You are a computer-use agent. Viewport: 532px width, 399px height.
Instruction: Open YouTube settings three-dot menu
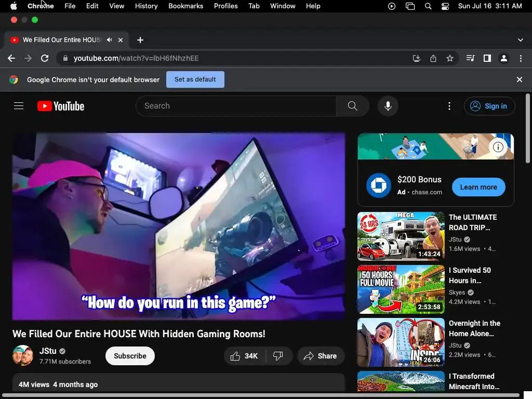tap(449, 106)
